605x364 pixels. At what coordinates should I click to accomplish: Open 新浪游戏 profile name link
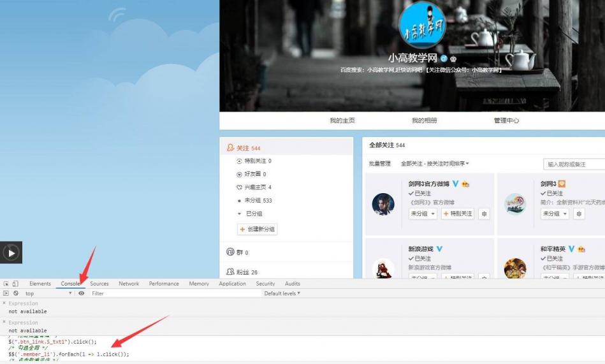click(x=421, y=249)
